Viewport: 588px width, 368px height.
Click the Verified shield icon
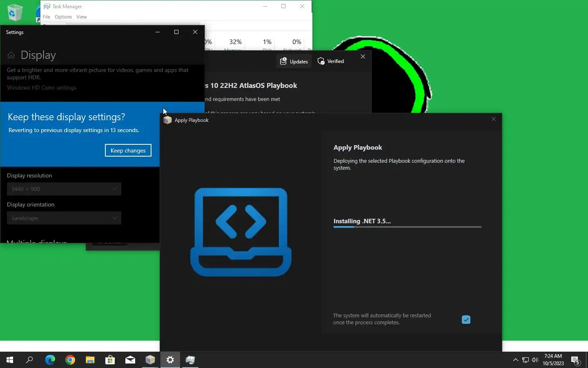click(x=321, y=61)
